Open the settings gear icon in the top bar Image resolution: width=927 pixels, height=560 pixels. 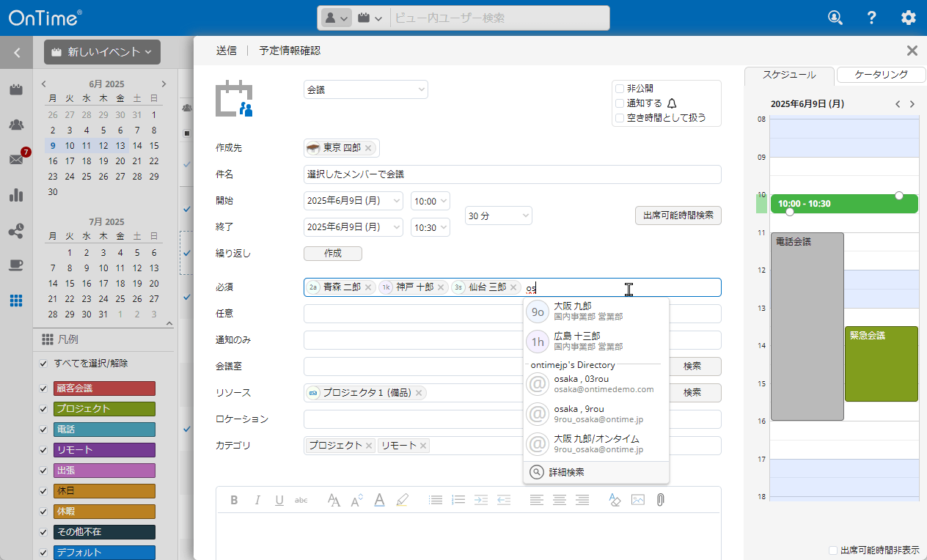[908, 18]
